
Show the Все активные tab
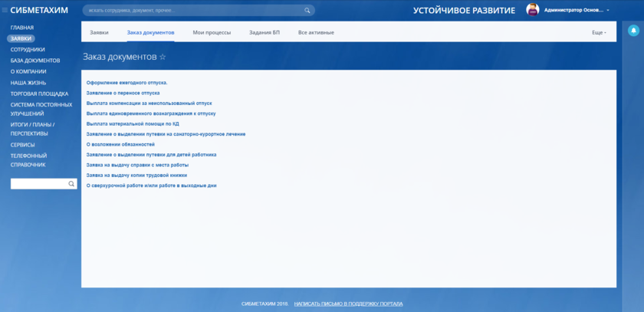tap(316, 32)
